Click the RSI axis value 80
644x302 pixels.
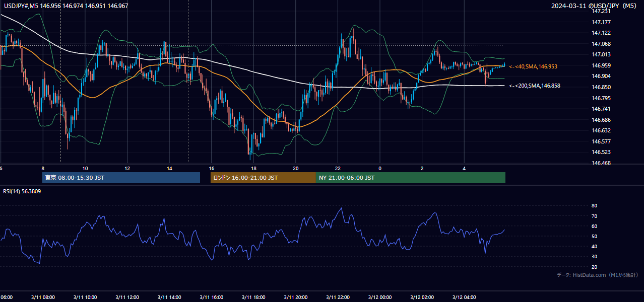click(594, 206)
